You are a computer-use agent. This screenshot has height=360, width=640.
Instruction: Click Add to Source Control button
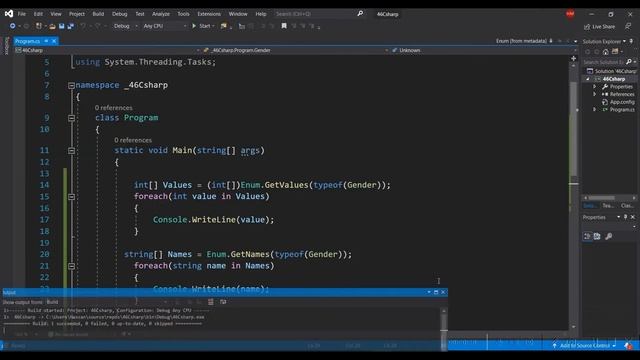click(x=584, y=346)
